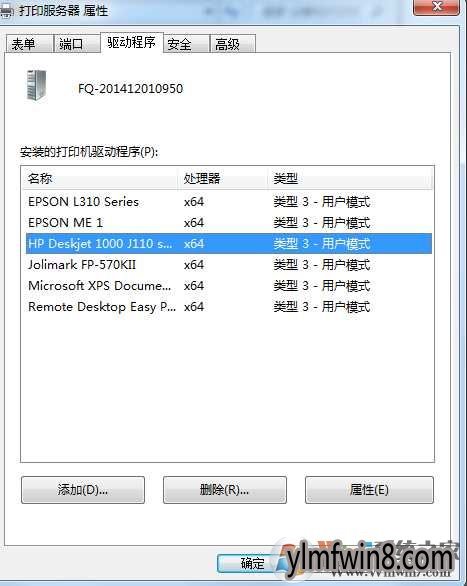Open driver 属性(E) button
This screenshot has height=586, width=467.
click(369, 490)
